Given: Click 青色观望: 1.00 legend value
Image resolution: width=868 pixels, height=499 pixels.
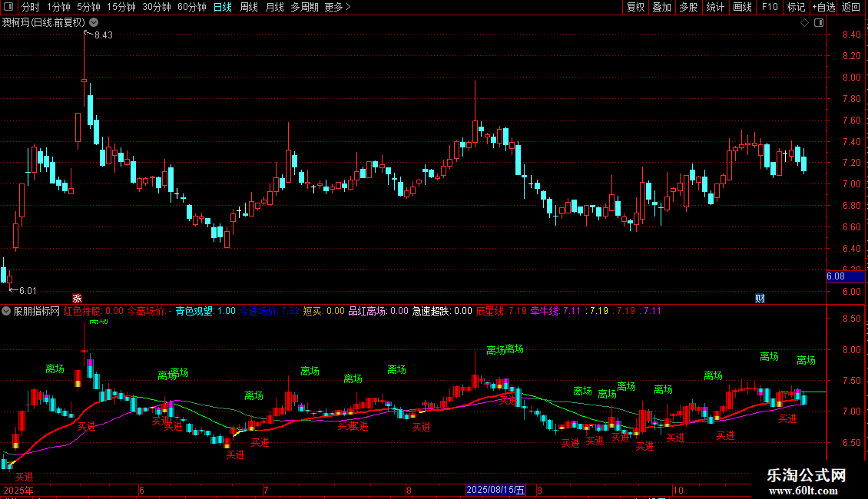Looking at the screenshot, I should pyautogui.click(x=205, y=311).
